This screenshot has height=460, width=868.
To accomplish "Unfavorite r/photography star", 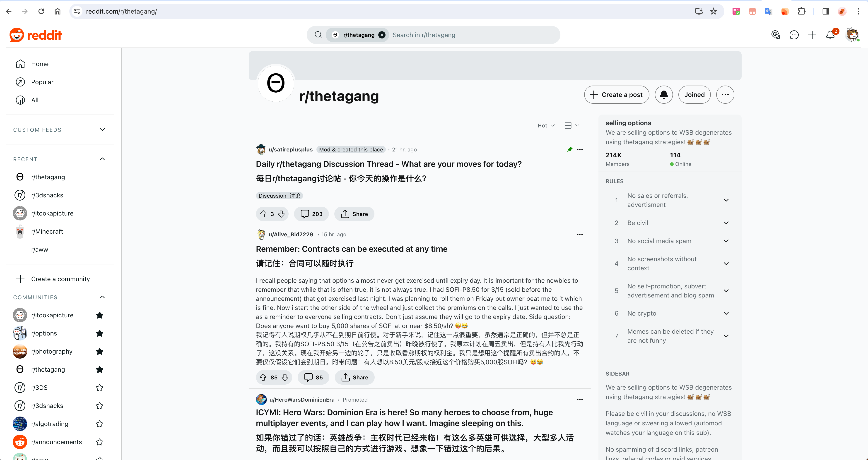I will [x=99, y=351].
